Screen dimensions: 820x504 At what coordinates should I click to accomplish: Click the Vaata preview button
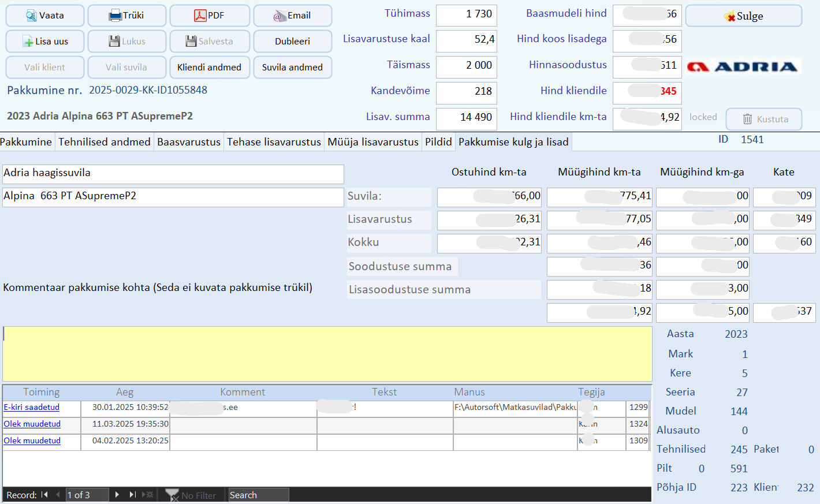(x=45, y=16)
